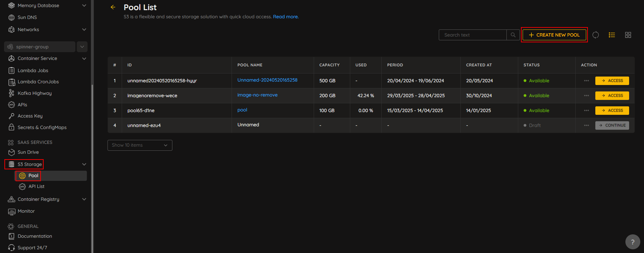644x253 pixels.
Task: Collapse the S3 Storage chevron
Action: pos(84,164)
